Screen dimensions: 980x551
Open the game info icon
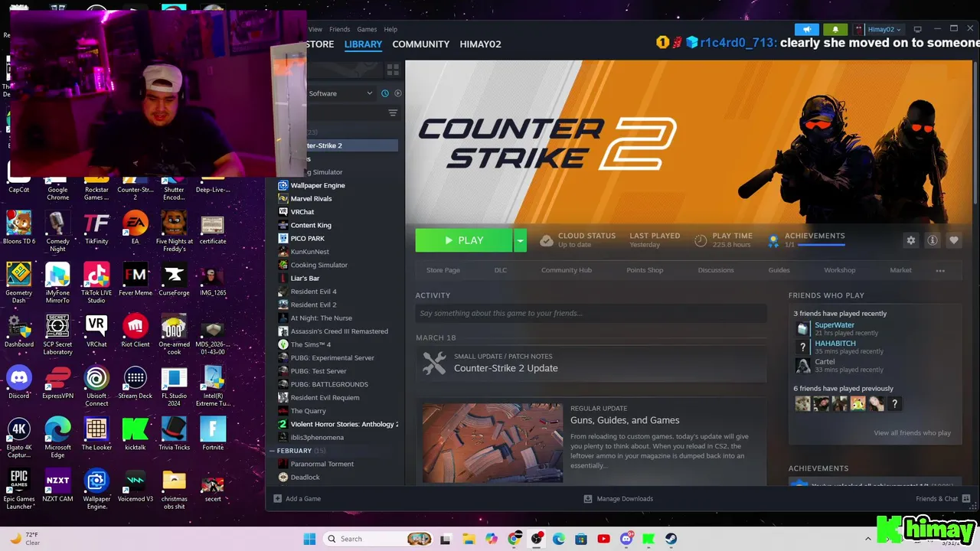pos(933,240)
